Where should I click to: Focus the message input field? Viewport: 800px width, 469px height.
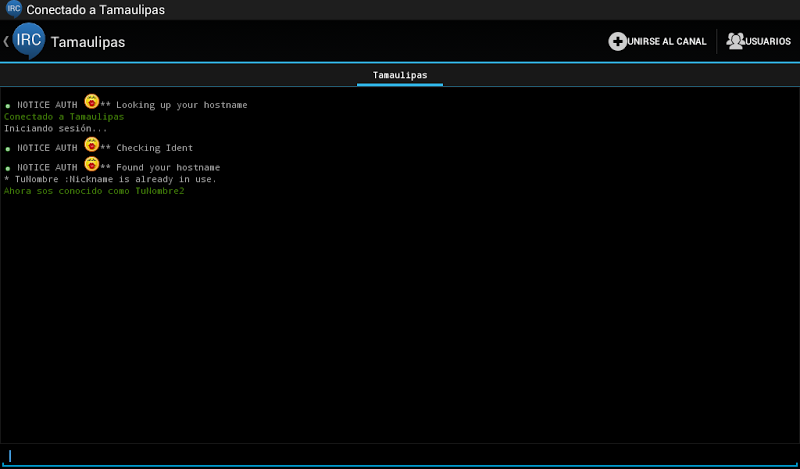click(x=400, y=456)
